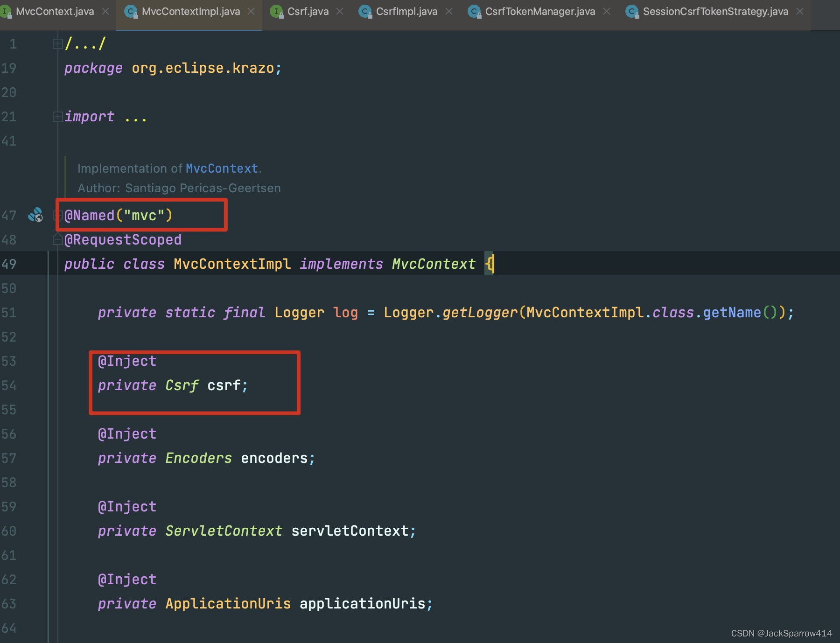This screenshot has width=840, height=643.
Task: Click the ApplicationUris type on line 63
Action: pyautogui.click(x=228, y=604)
